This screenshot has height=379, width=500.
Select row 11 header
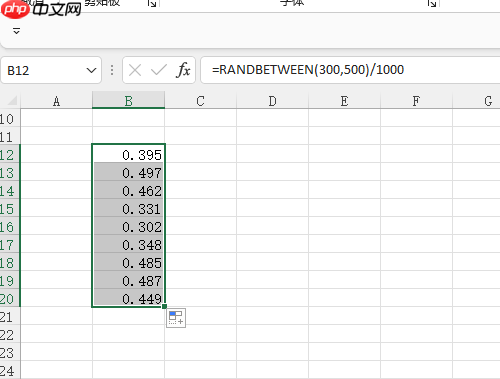[x=9, y=137]
